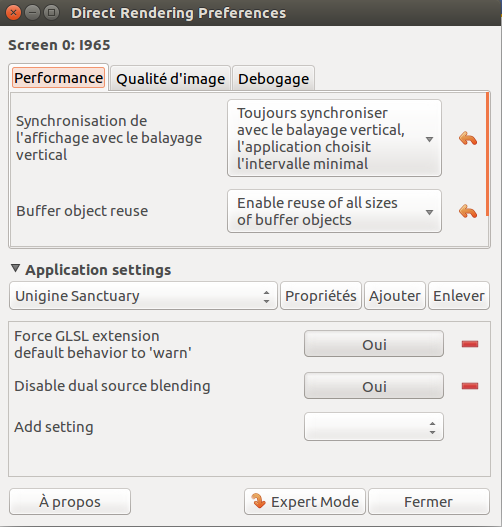Switch to the Qualité d'image tab
502x527 pixels.
(x=170, y=79)
